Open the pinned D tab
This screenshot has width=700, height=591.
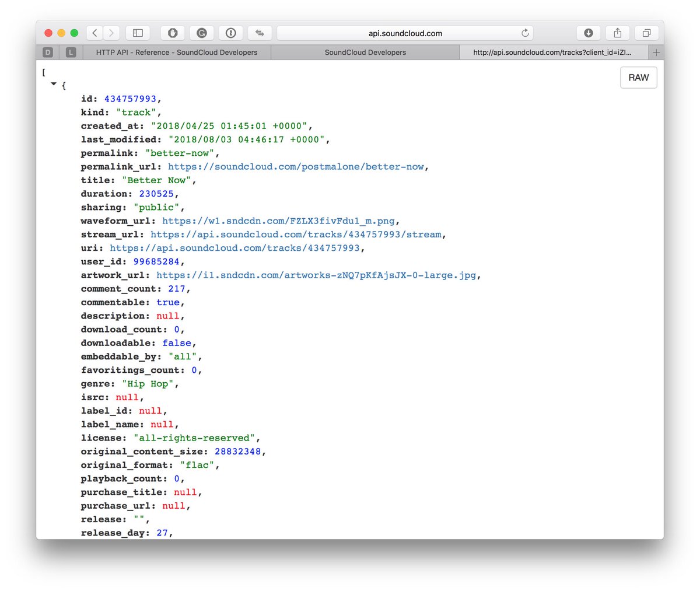48,53
